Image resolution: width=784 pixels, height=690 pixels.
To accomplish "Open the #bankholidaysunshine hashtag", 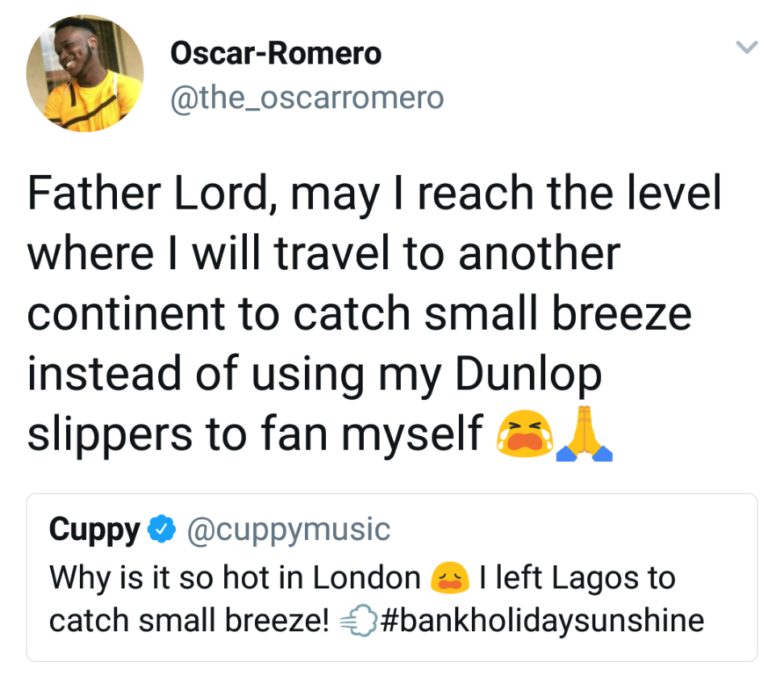I will [541, 620].
